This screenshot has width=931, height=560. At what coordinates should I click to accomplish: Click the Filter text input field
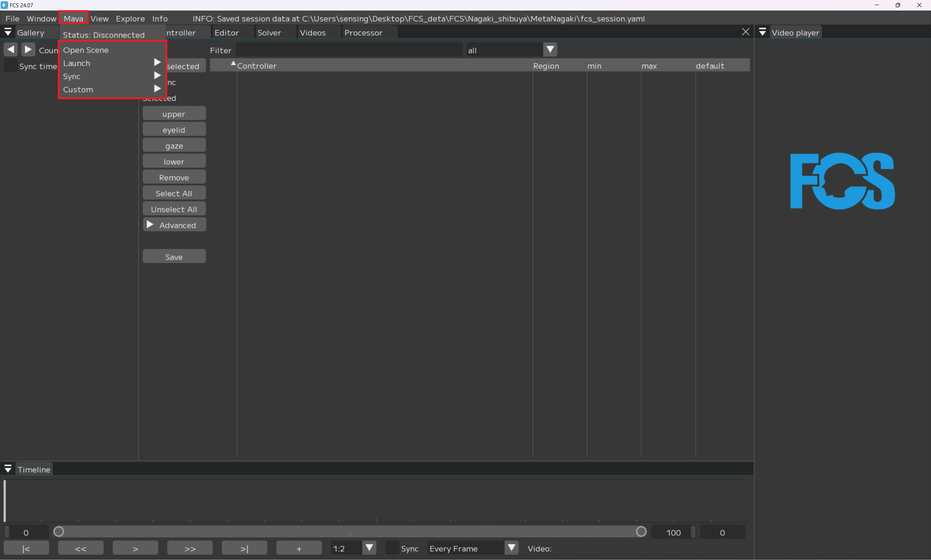point(348,50)
